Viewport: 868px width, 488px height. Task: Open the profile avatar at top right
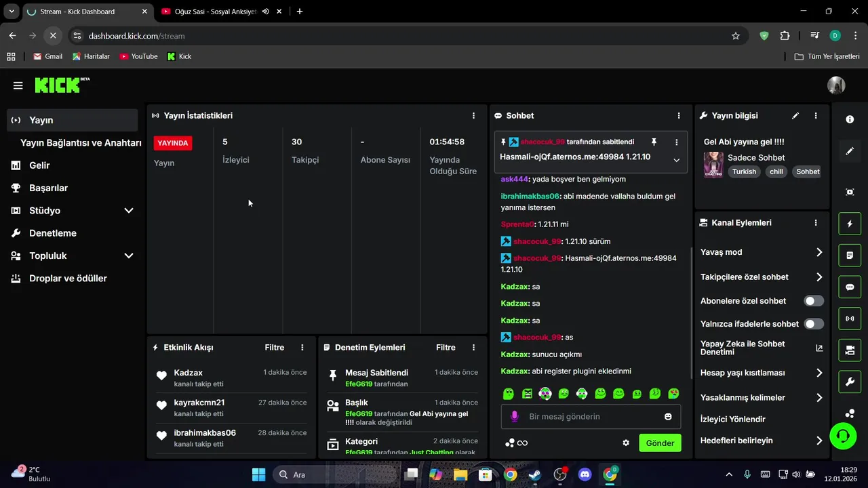click(x=836, y=85)
